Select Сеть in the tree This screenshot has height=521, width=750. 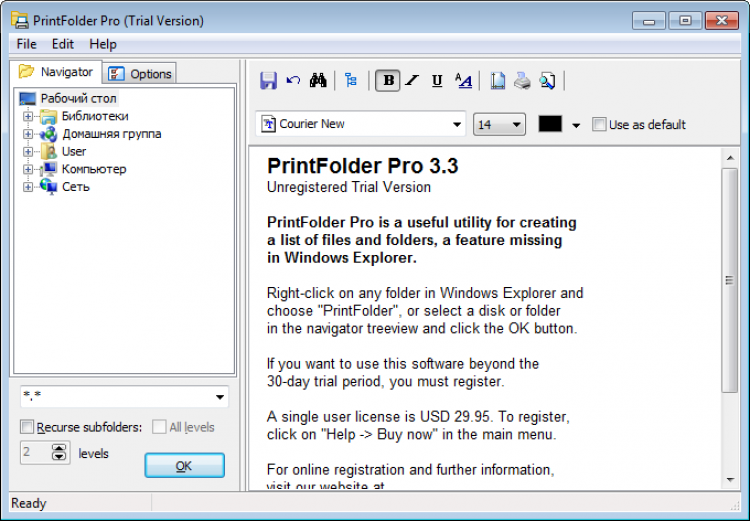[76, 187]
